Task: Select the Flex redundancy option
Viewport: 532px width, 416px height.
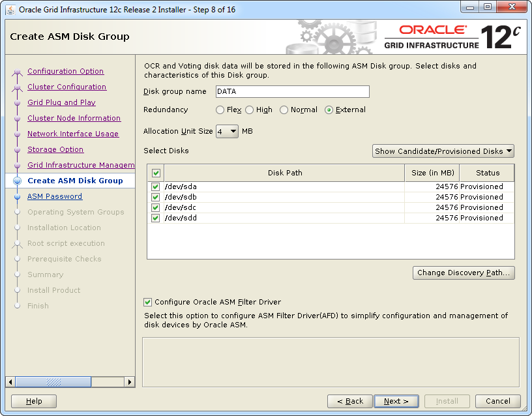Action: pos(220,110)
